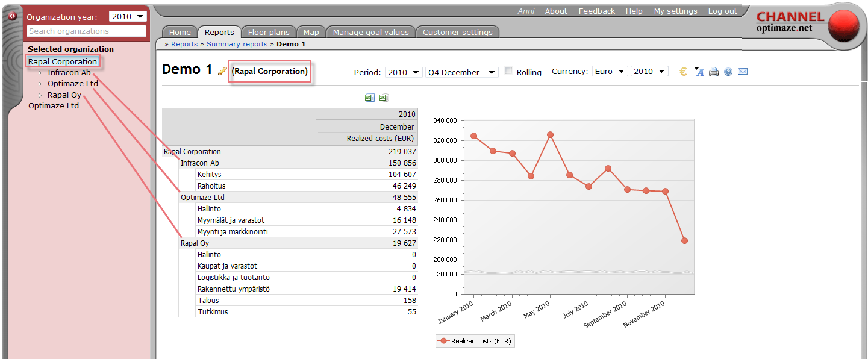Click the second Excel export icon

coord(383,98)
